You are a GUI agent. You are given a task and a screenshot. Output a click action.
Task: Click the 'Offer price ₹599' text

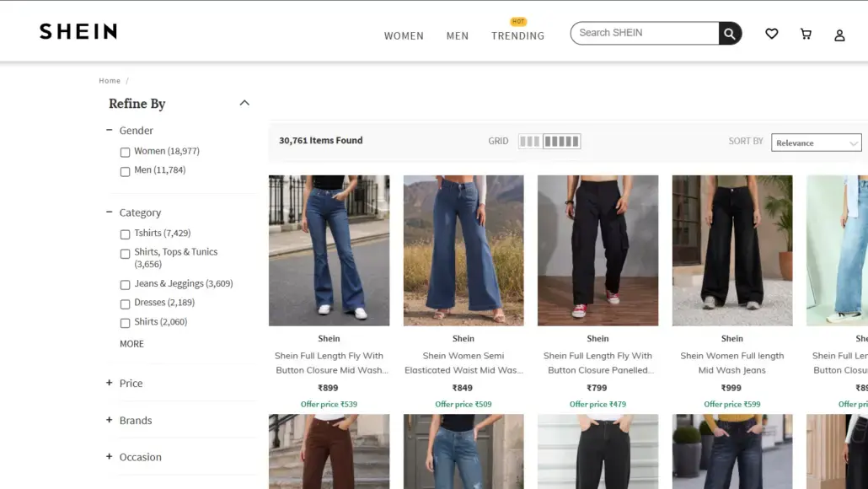pos(731,405)
